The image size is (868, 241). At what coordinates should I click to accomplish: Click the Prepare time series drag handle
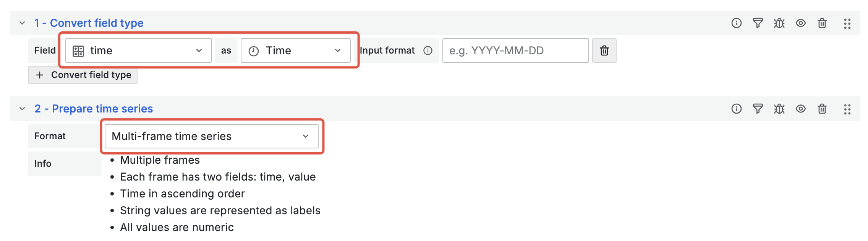[x=847, y=109]
